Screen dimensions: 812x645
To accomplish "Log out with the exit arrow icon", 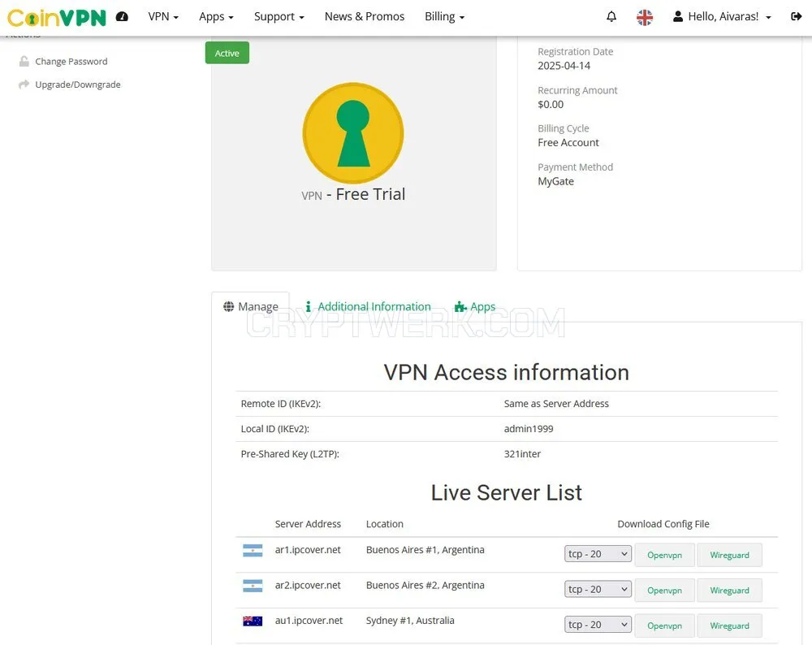I will pyautogui.click(x=796, y=16).
